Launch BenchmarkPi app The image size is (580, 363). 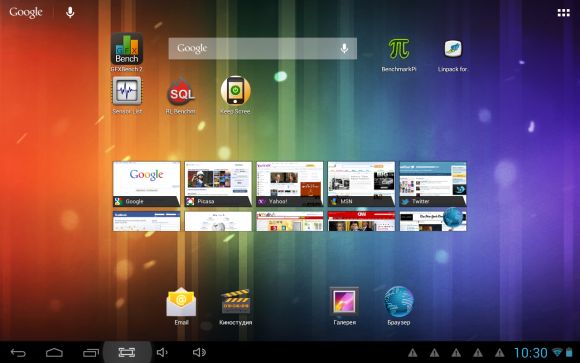point(399,53)
